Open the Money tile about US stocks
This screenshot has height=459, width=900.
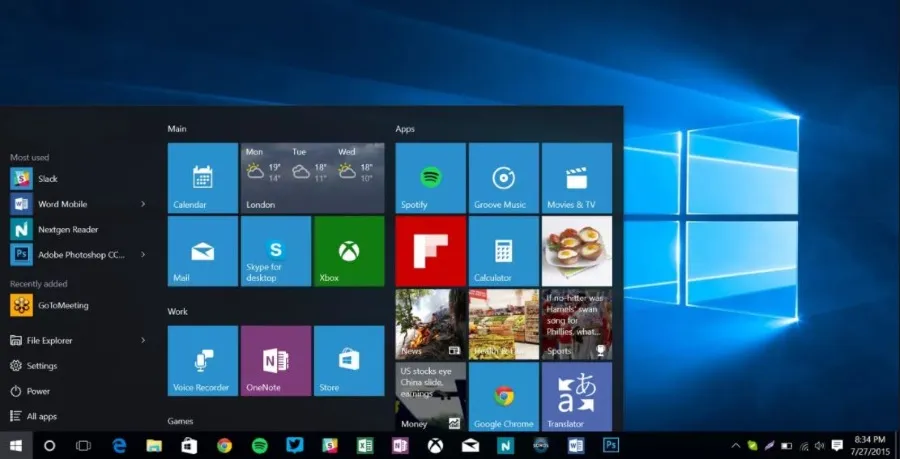pyautogui.click(x=430, y=397)
